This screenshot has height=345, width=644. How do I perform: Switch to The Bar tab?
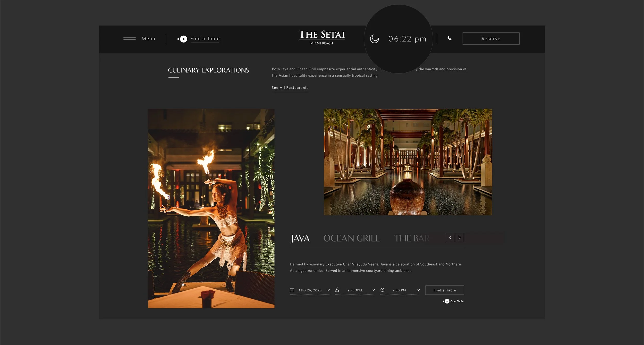(412, 238)
